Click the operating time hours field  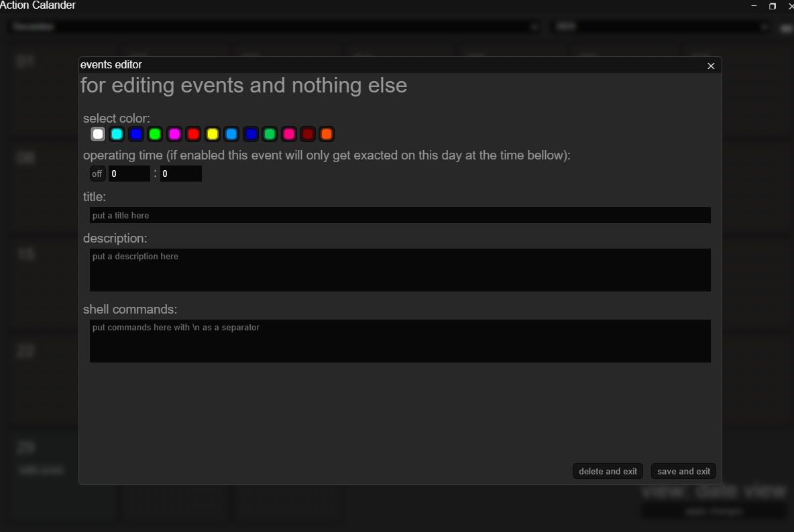129,174
